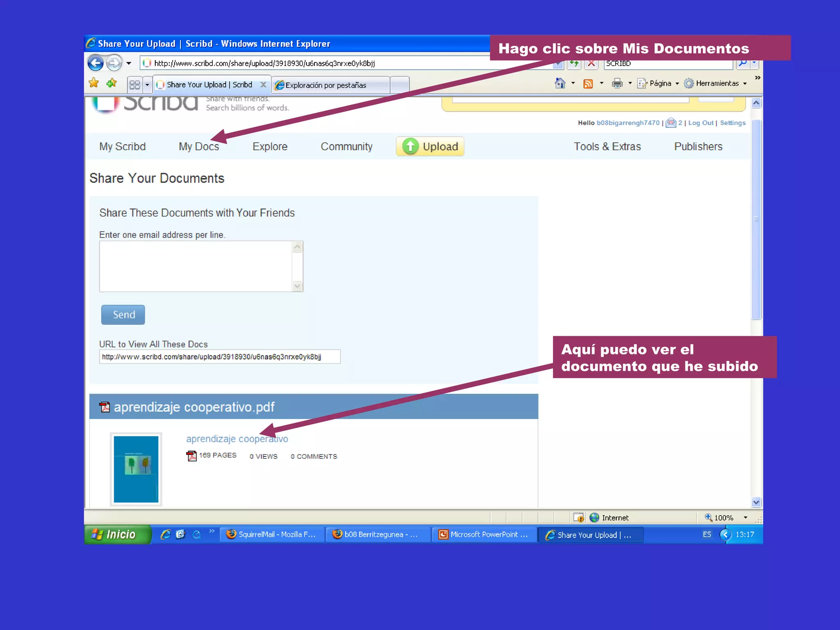Click the page vertical scrollbar down arrow
The width and height of the screenshot is (840, 630).
(756, 502)
